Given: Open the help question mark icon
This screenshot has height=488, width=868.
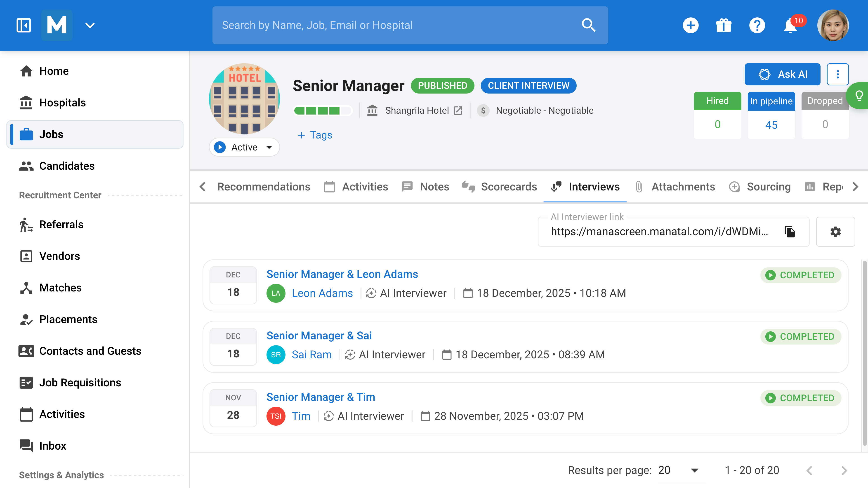Looking at the screenshot, I should pos(757,25).
